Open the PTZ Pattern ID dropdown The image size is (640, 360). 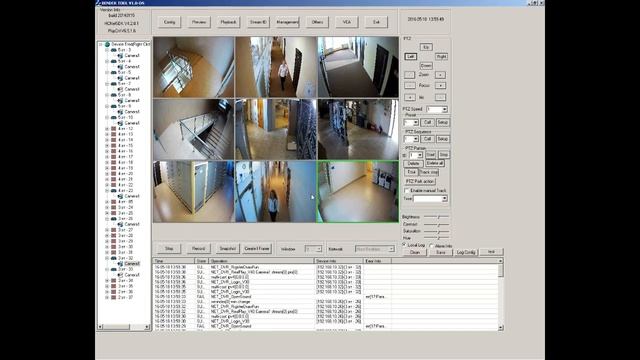click(420, 155)
